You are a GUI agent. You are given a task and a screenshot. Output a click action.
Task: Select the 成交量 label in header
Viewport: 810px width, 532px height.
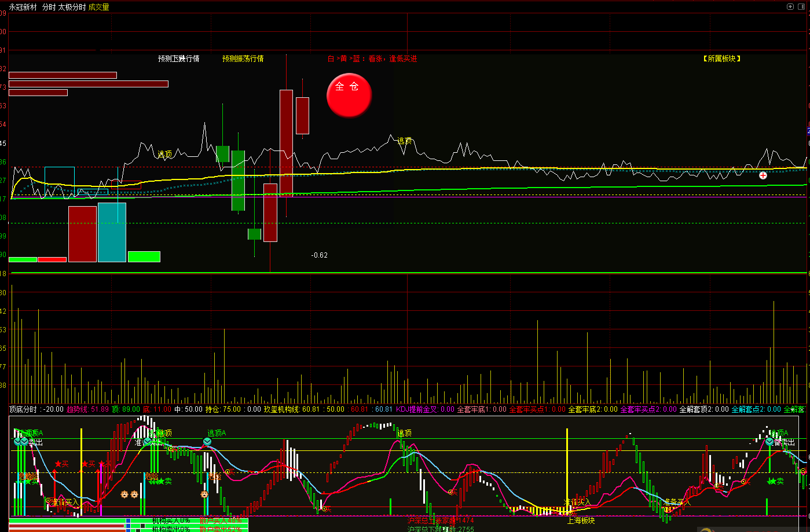pos(98,7)
